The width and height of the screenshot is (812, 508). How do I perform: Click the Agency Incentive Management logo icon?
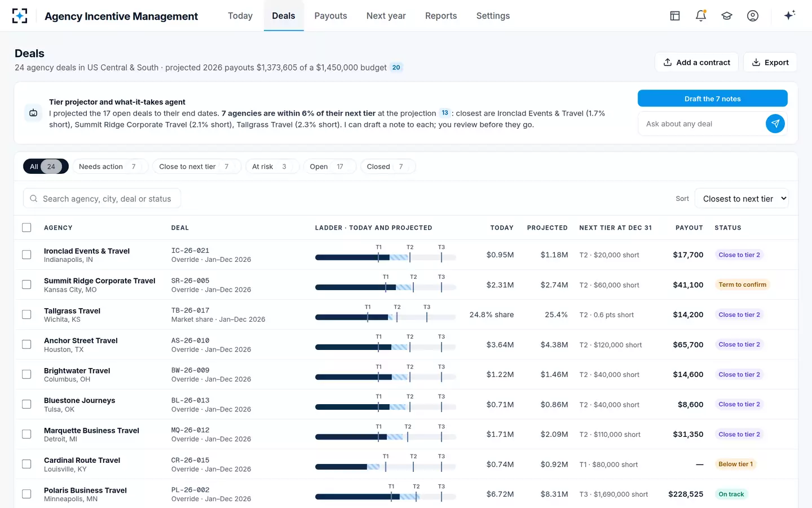(20, 16)
